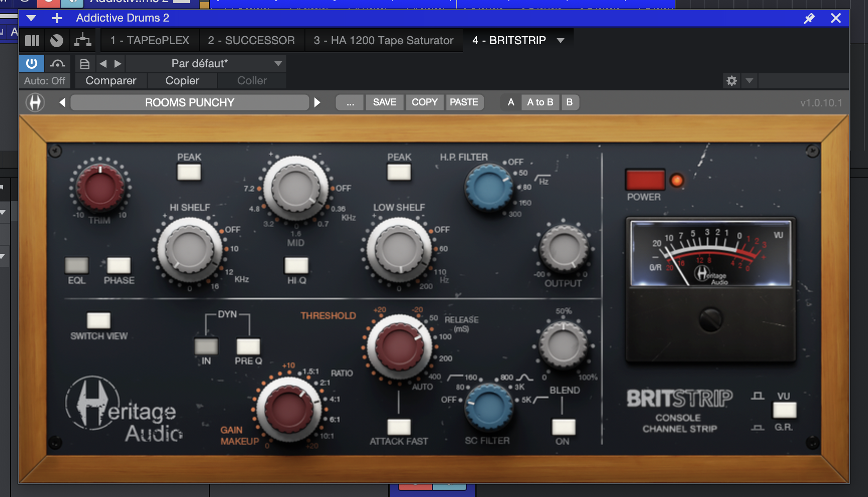Click the OUTPUT knob
Screen dimensions: 868x497
click(563, 248)
